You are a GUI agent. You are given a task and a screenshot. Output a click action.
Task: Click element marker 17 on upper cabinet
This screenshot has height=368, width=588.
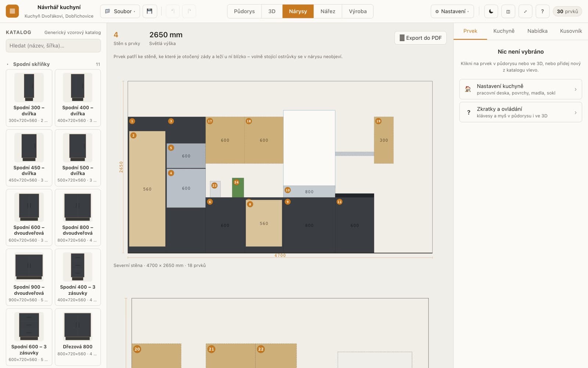(210, 121)
